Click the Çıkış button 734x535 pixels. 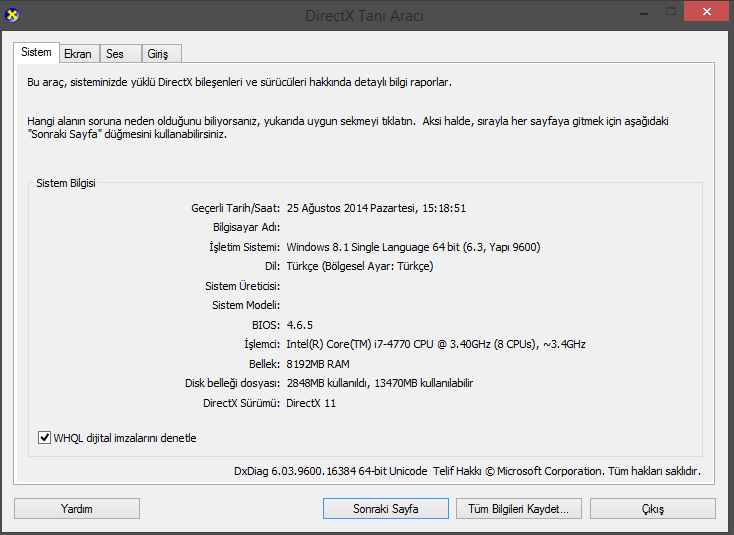point(653,509)
